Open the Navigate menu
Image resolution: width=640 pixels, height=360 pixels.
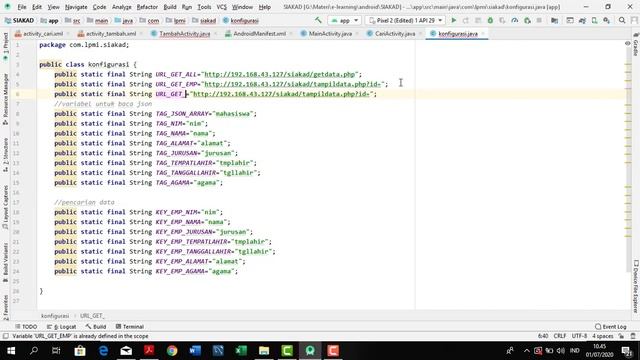coord(76,7)
